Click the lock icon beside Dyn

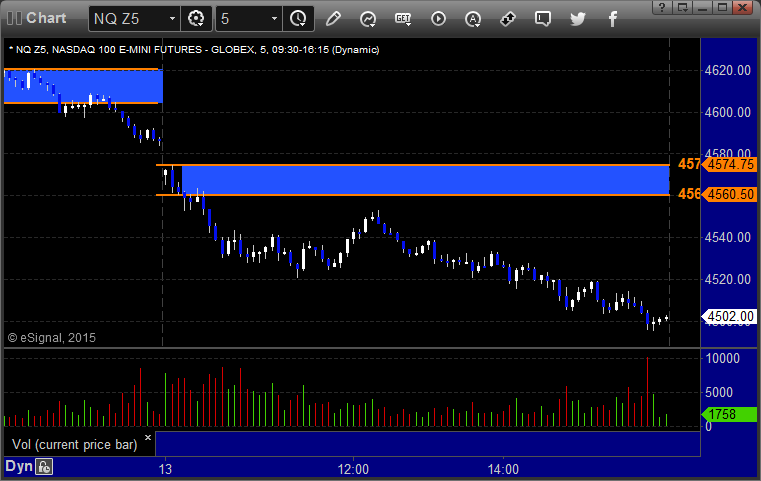point(44,467)
